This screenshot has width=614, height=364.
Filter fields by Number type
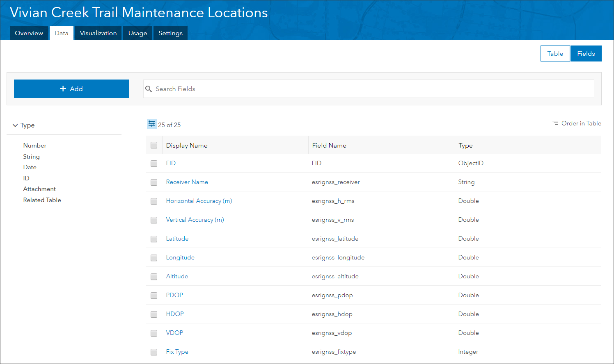35,146
